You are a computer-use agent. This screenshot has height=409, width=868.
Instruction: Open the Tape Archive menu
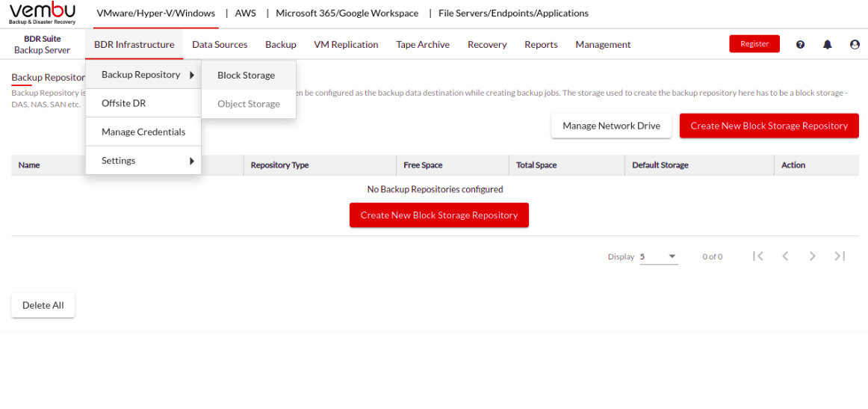[x=423, y=44]
